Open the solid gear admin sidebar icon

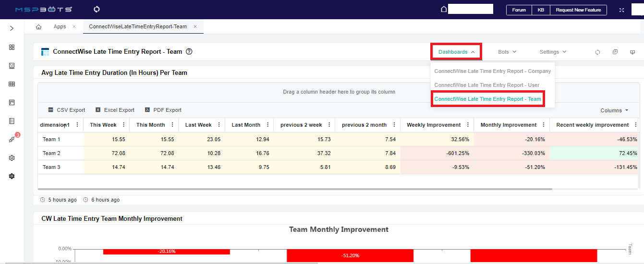(x=12, y=176)
